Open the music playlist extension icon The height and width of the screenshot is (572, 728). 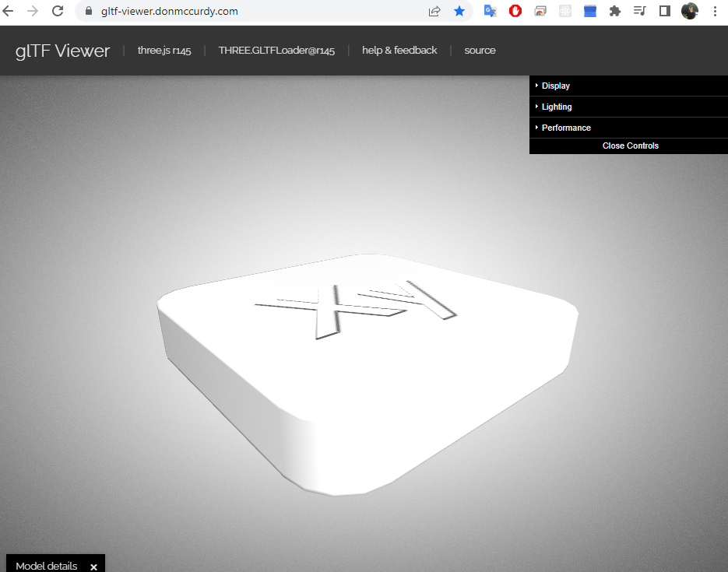(x=639, y=12)
